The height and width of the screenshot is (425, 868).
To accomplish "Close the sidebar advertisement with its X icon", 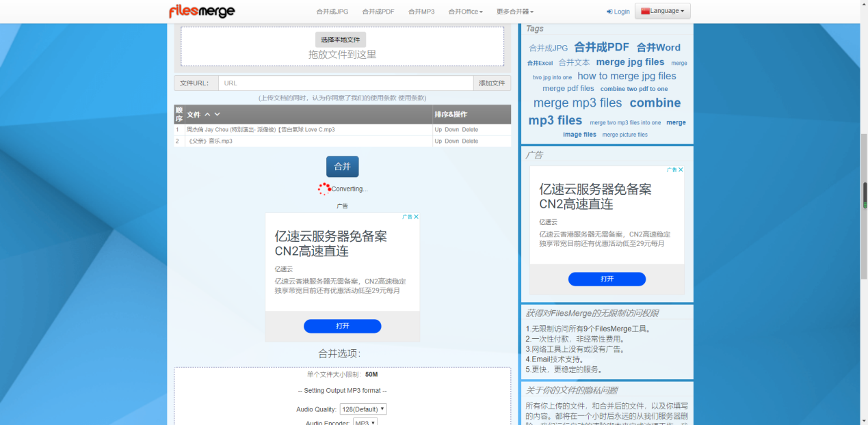I will click(x=681, y=169).
